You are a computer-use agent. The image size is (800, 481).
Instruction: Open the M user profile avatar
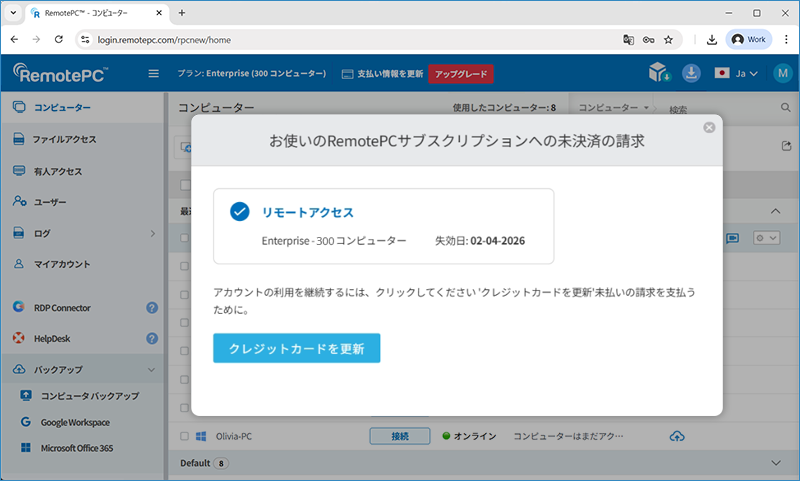click(x=783, y=73)
